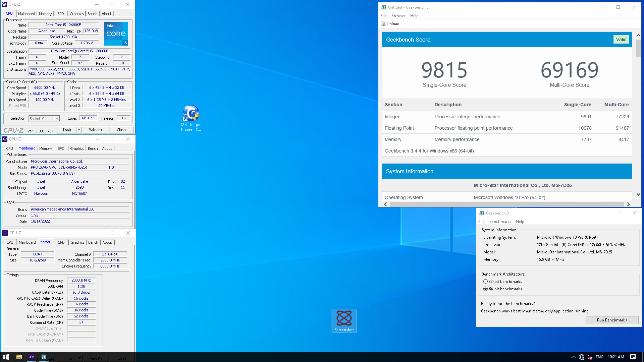This screenshot has width=644, height=362.
Task: Click the Run Benchmarks button
Action: [x=612, y=320]
